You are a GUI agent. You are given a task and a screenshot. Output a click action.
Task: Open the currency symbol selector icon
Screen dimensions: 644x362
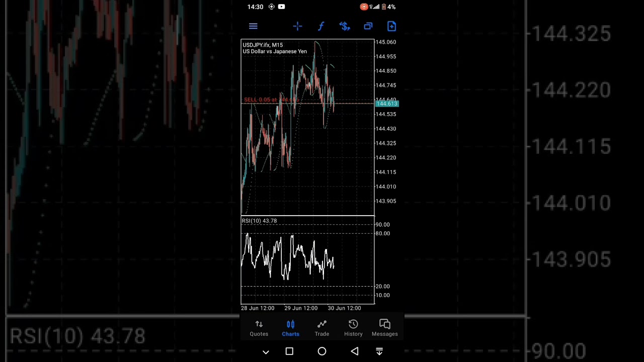[345, 26]
